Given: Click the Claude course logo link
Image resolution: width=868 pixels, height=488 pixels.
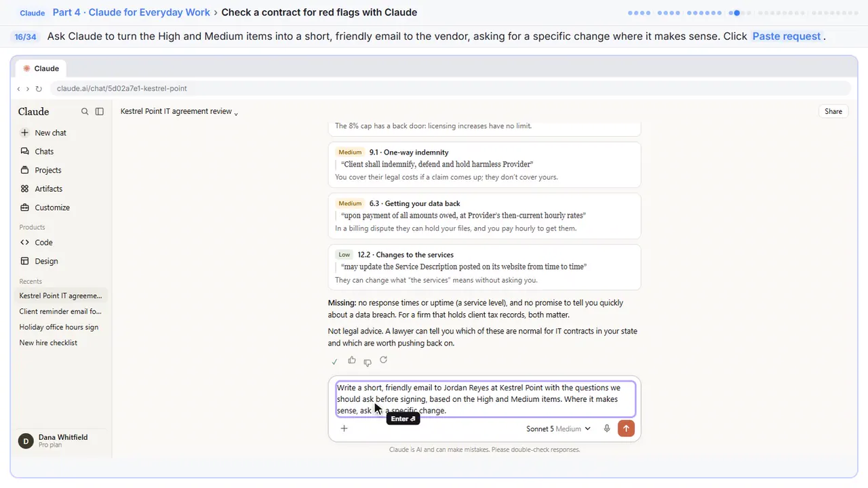Looking at the screenshot, I should [x=33, y=13].
